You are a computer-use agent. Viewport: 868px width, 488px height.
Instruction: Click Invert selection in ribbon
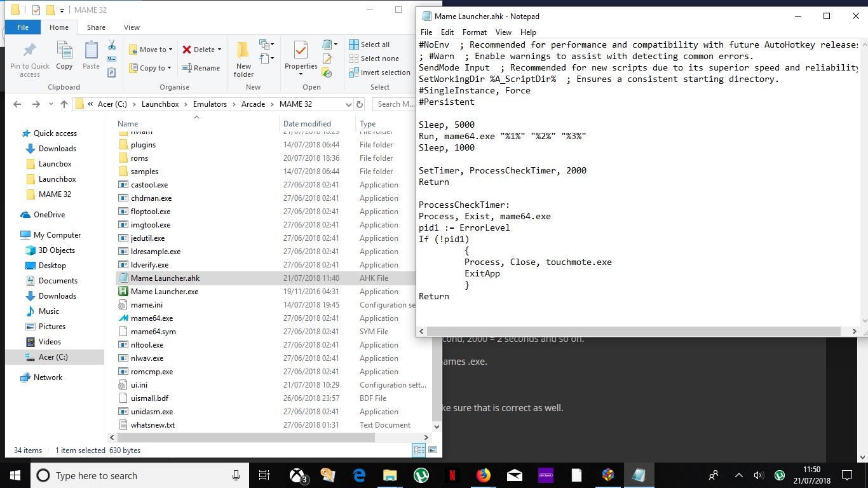(379, 72)
